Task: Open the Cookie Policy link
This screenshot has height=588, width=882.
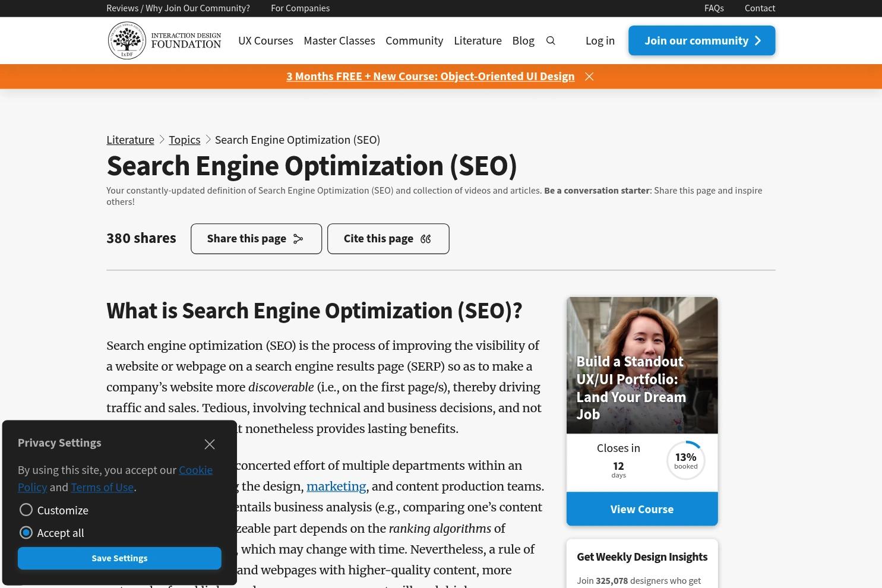Action: 195,470
